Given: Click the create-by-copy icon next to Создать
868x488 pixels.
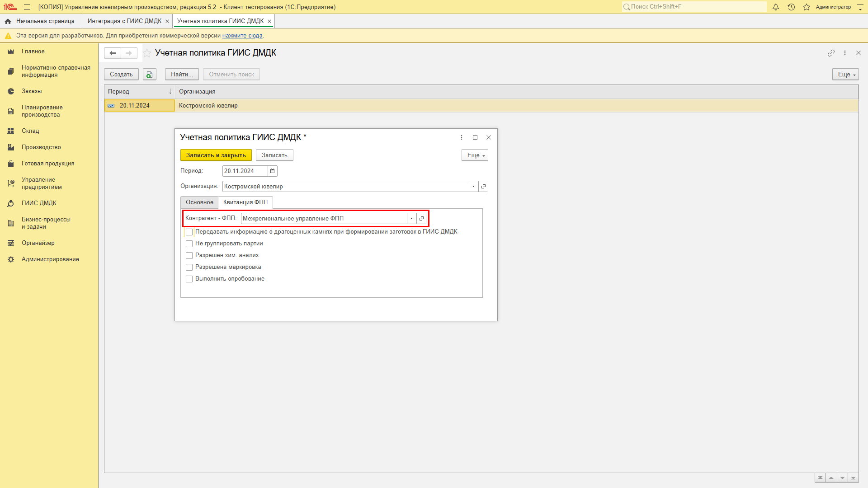Looking at the screenshot, I should 150,74.
